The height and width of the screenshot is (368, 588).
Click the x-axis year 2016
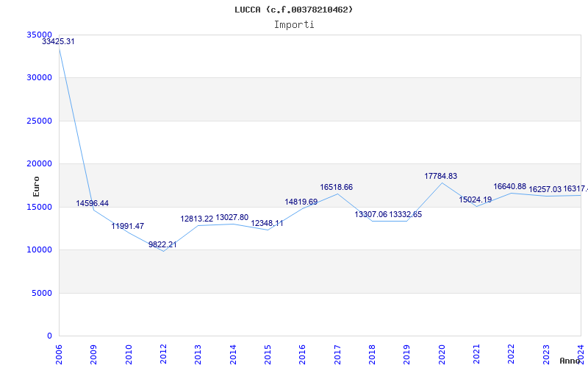pos(302,354)
